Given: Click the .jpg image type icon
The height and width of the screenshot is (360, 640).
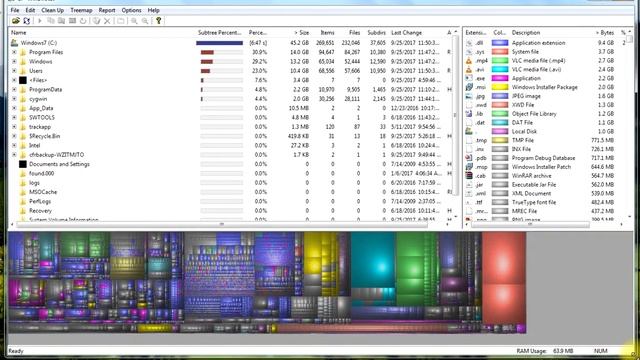Looking at the screenshot, I should click(469, 96).
